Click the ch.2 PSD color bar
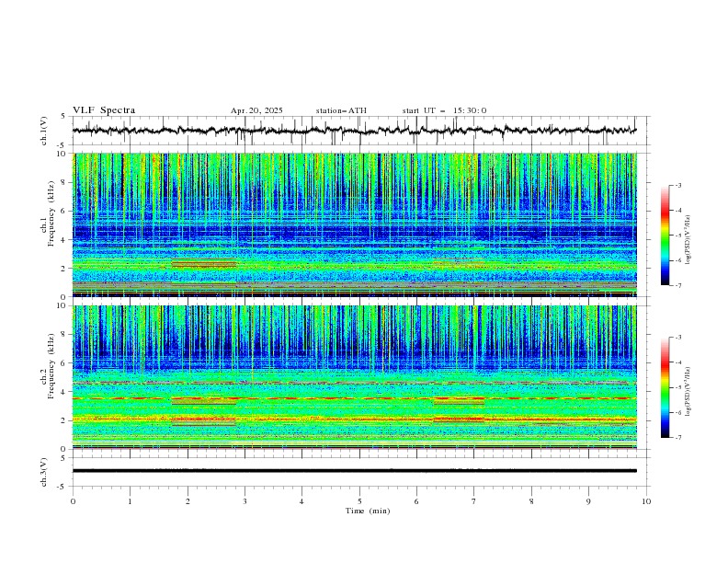This screenshot has width=728, height=563. pyautogui.click(x=665, y=387)
